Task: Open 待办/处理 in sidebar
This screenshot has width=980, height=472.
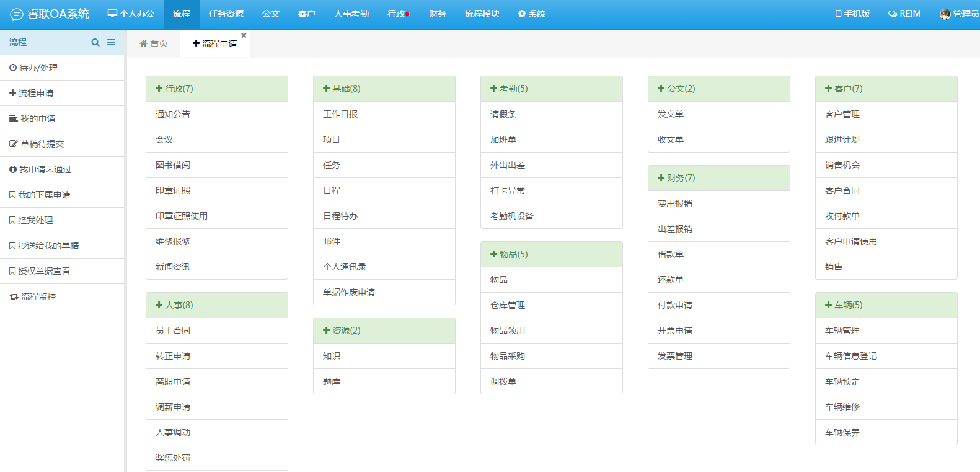Action: (x=38, y=68)
